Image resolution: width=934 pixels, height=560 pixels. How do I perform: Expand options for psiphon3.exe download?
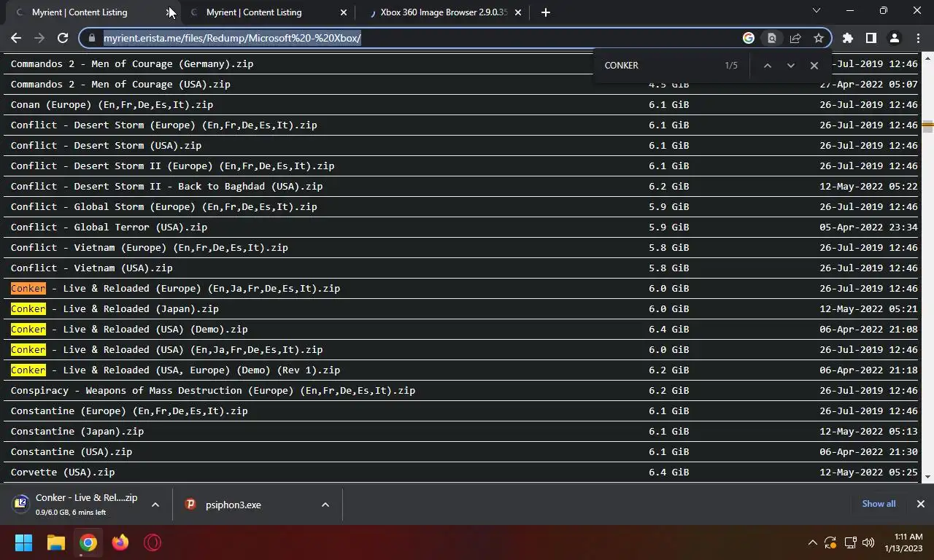325,505
